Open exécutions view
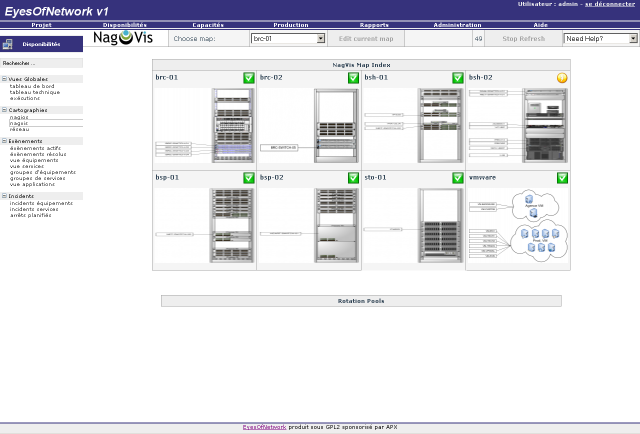The height and width of the screenshot is (434, 640). 24,98
